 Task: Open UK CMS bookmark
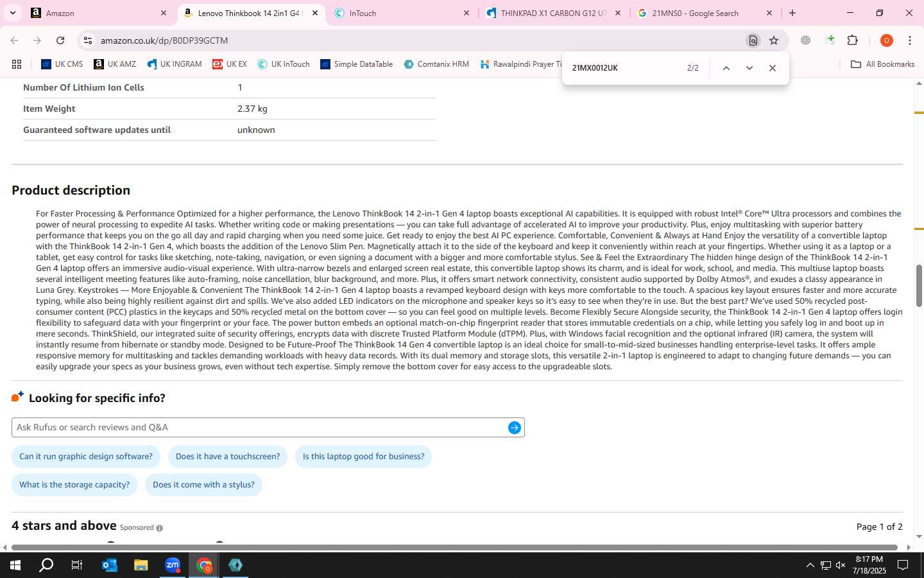click(62, 64)
